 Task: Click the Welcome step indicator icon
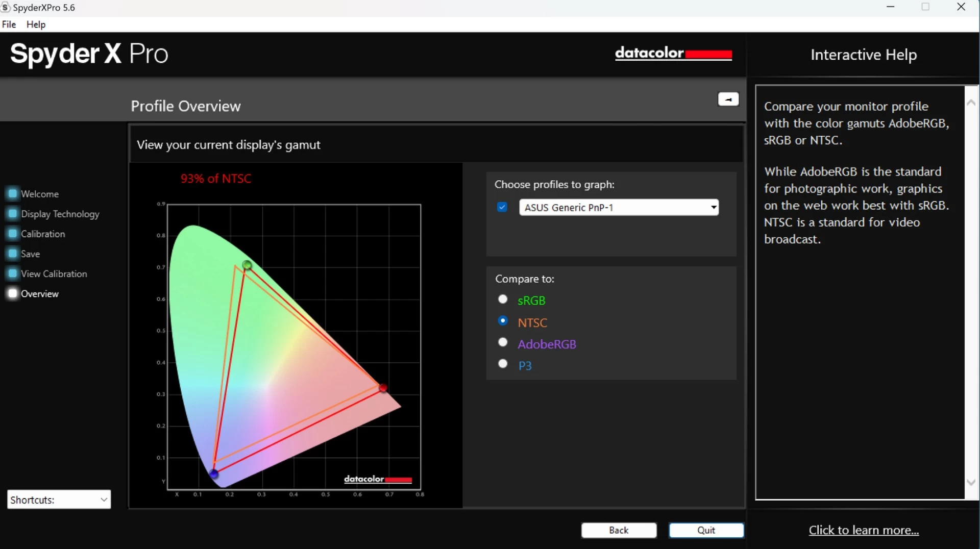(x=13, y=194)
